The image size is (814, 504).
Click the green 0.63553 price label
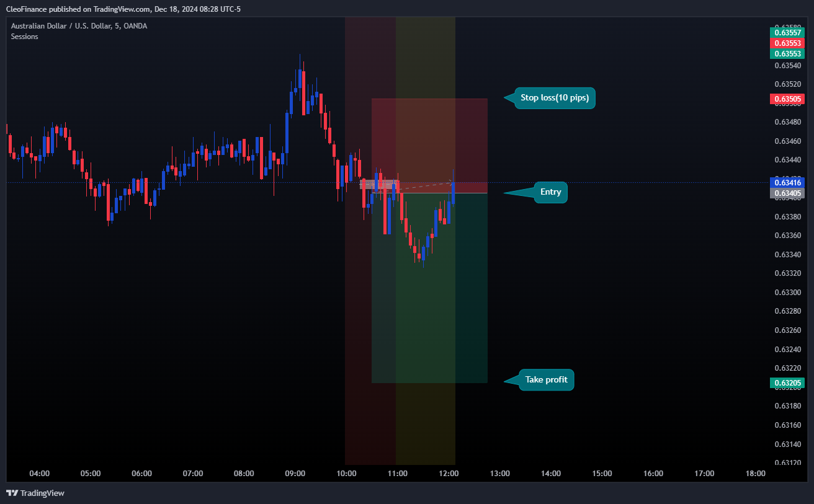(x=787, y=54)
